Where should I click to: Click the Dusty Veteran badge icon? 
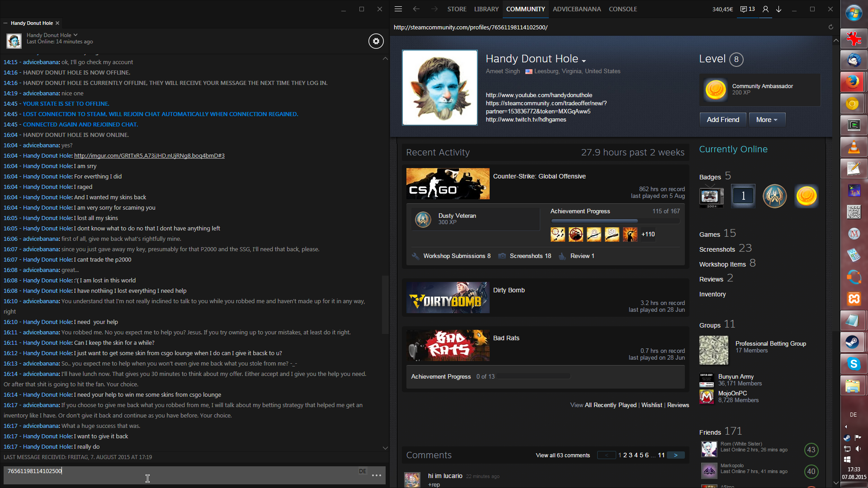[x=423, y=219]
